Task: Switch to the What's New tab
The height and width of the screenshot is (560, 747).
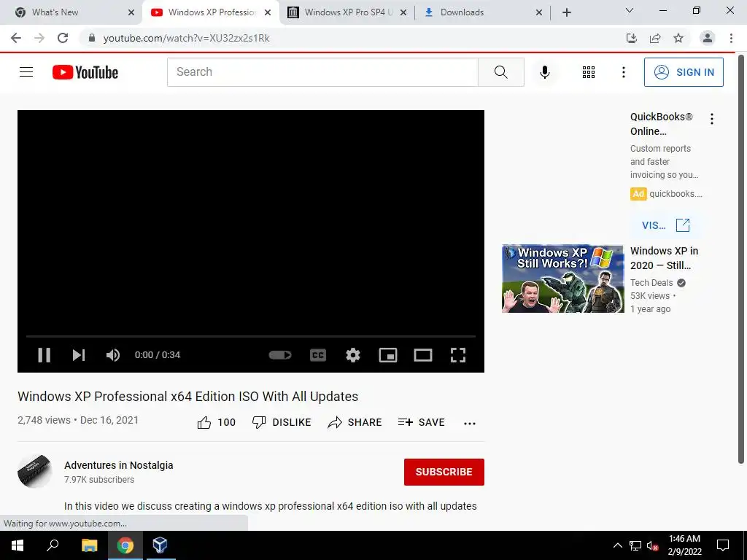Action: coord(71,12)
